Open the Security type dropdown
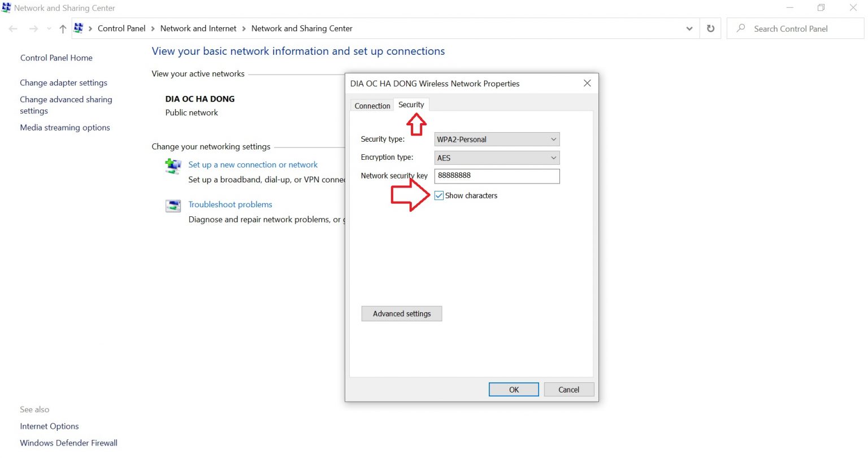 tap(497, 139)
